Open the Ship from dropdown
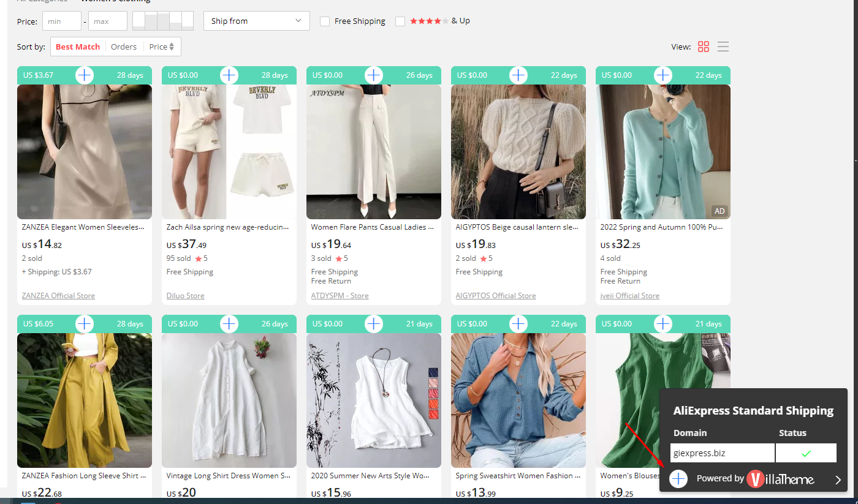This screenshot has height=504, width=858. click(257, 21)
